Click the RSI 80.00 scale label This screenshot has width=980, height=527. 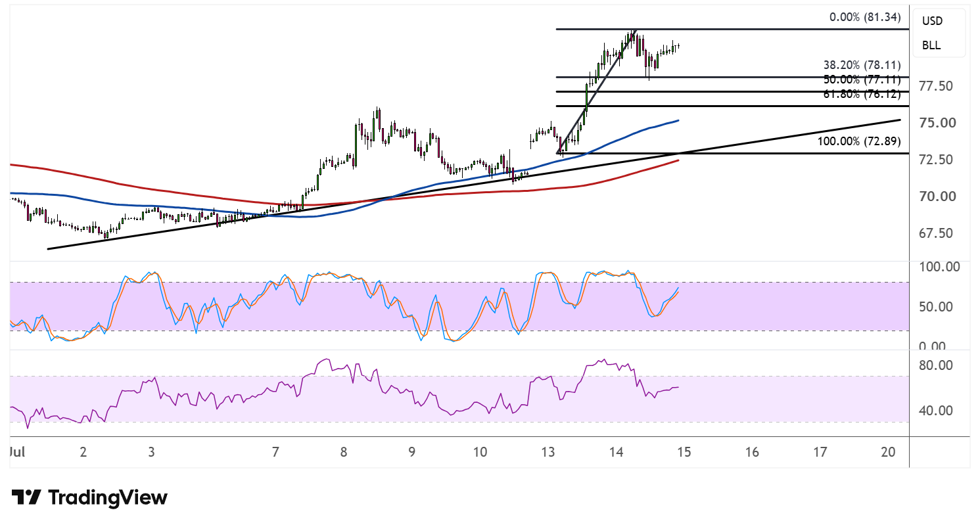click(x=937, y=365)
